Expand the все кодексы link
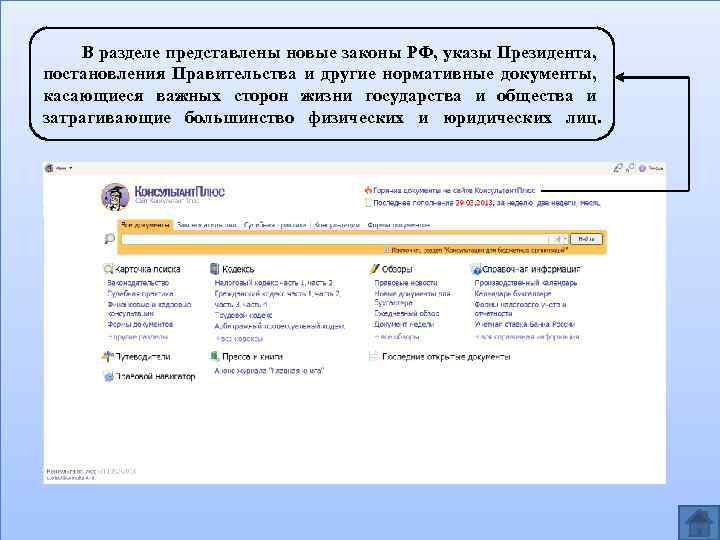Screen dimensions: 720x540 (239, 339)
